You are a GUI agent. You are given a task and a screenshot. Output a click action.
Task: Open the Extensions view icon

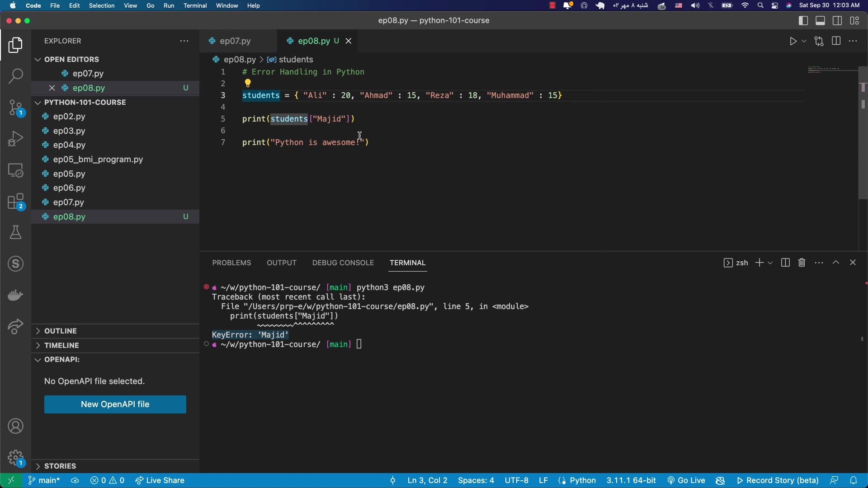coord(15,202)
